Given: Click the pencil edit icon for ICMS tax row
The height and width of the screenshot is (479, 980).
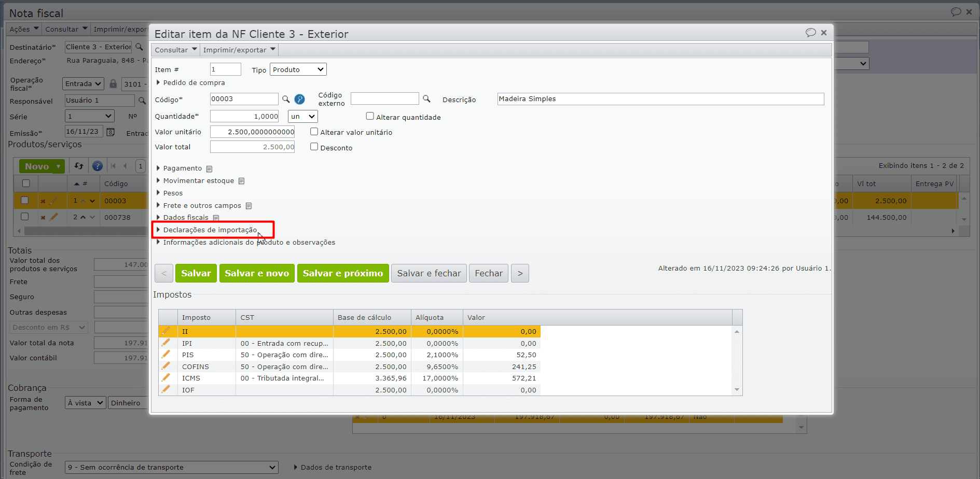Looking at the screenshot, I should pos(166,378).
